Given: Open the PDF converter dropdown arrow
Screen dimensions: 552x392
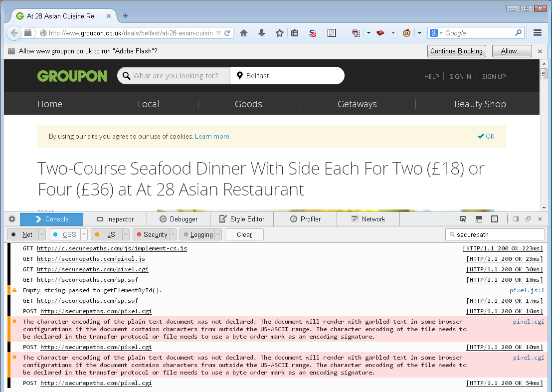Looking at the screenshot, I should click(x=368, y=33).
